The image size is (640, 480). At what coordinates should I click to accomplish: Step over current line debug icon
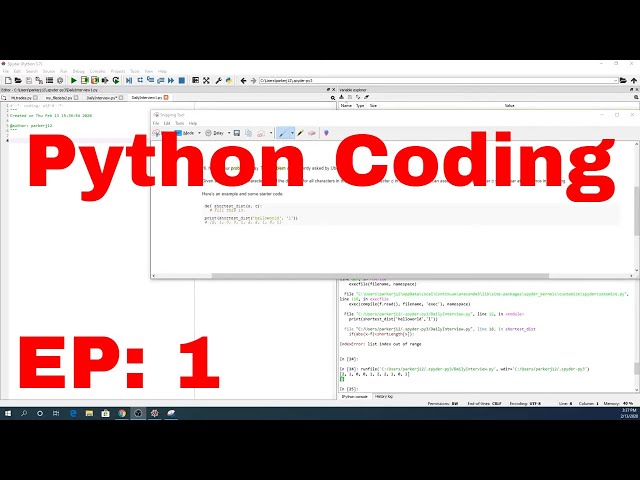(140, 80)
